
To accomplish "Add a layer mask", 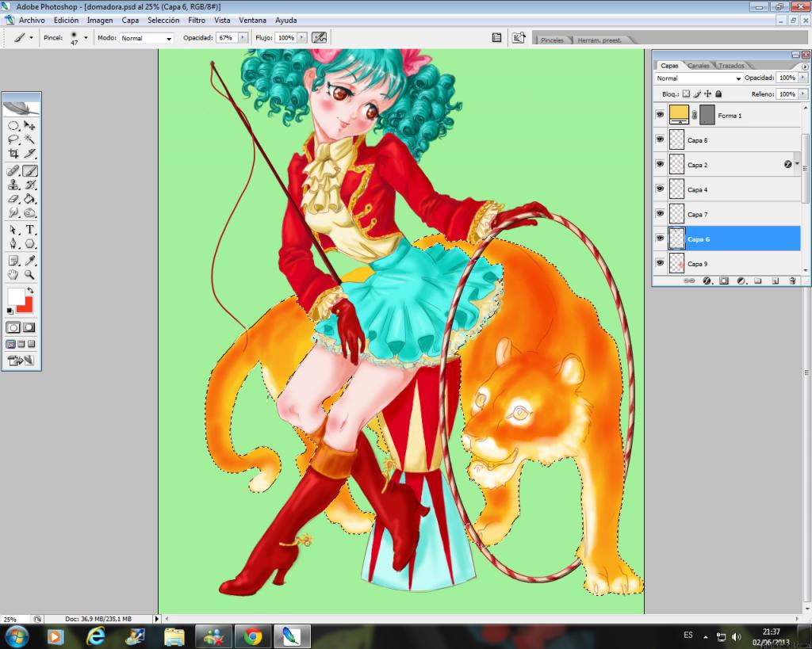I will click(x=724, y=281).
